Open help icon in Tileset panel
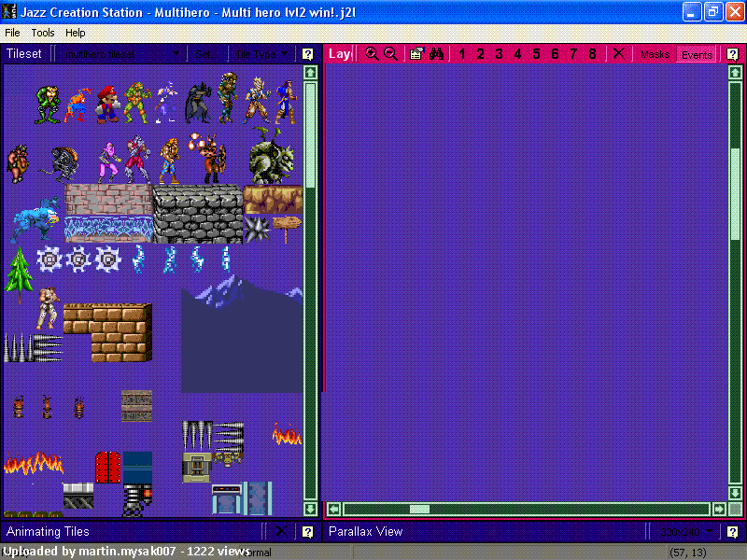The width and height of the screenshot is (747, 560). coord(308,54)
